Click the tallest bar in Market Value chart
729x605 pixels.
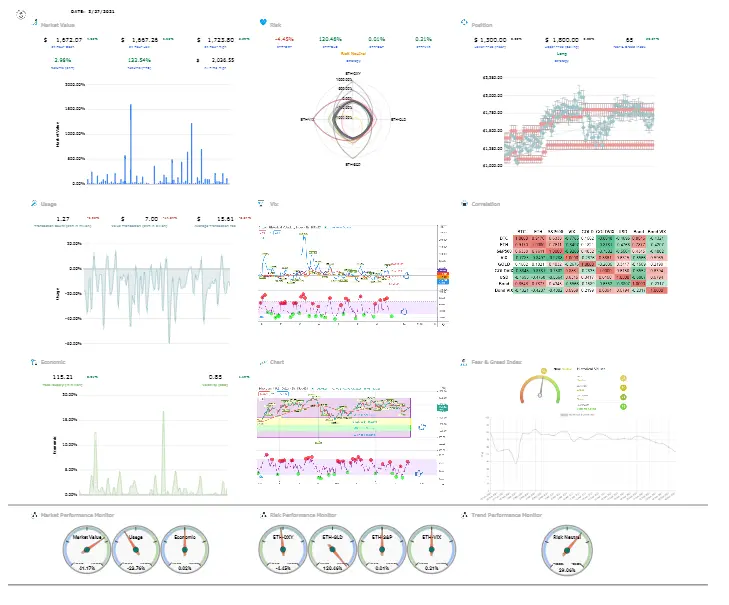(131, 144)
